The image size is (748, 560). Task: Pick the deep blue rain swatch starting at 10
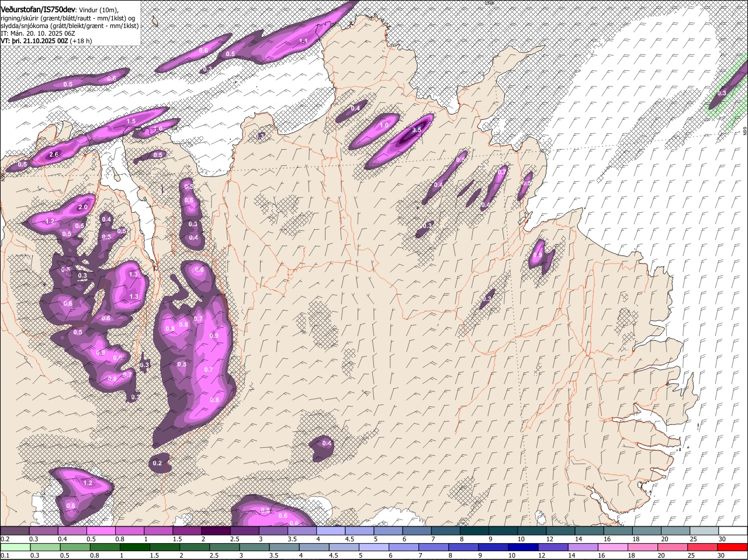[x=524, y=547]
